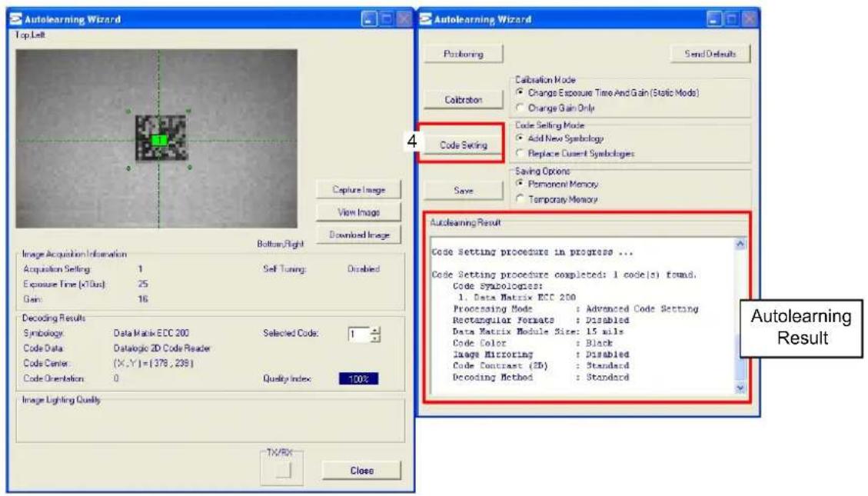Minimize the right Autolearning Wizard window
Image resolution: width=868 pixels, height=496 pixels.
click(714, 19)
